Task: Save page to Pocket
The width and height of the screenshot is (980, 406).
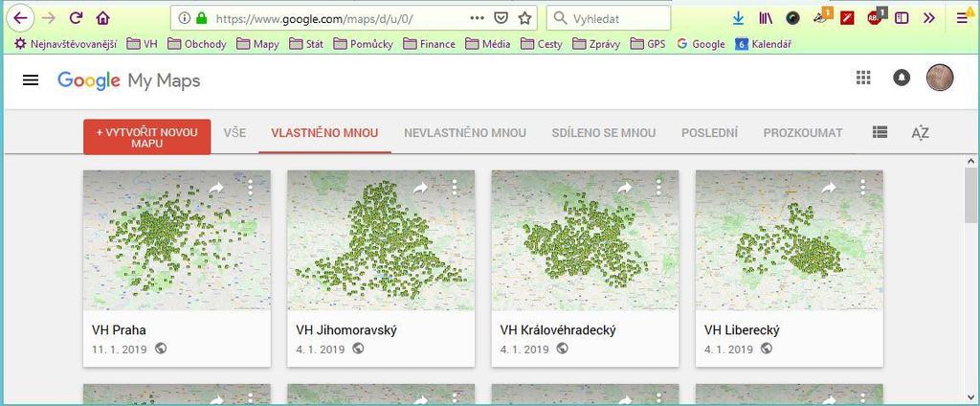Action: click(x=501, y=19)
